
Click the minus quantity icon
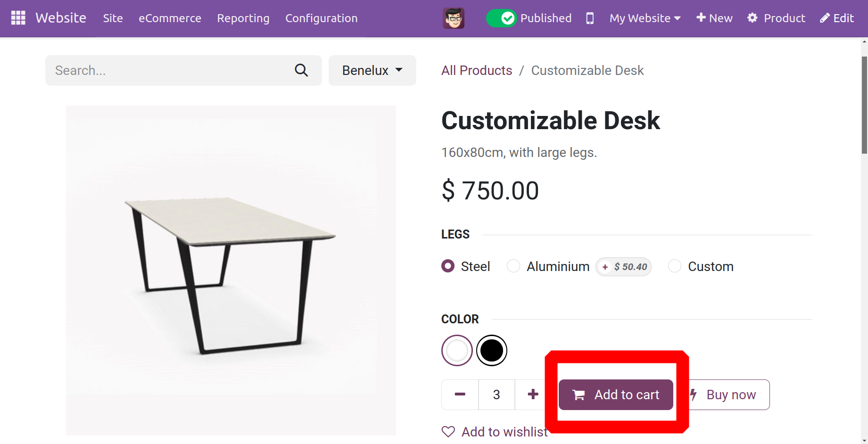(x=460, y=395)
